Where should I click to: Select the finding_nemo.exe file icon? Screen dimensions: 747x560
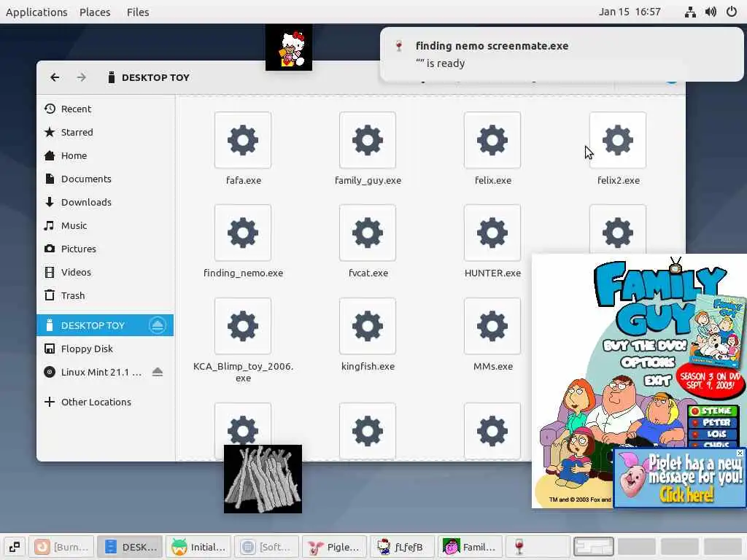click(x=243, y=233)
